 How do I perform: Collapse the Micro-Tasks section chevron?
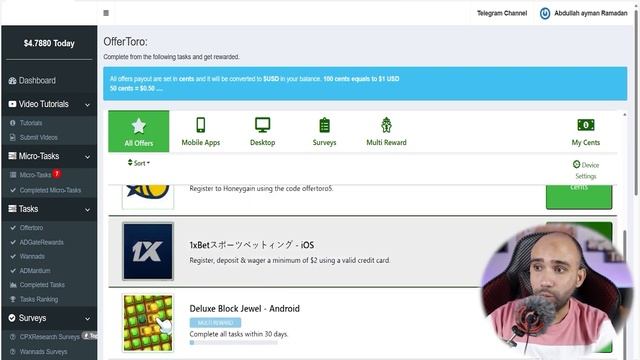87,157
